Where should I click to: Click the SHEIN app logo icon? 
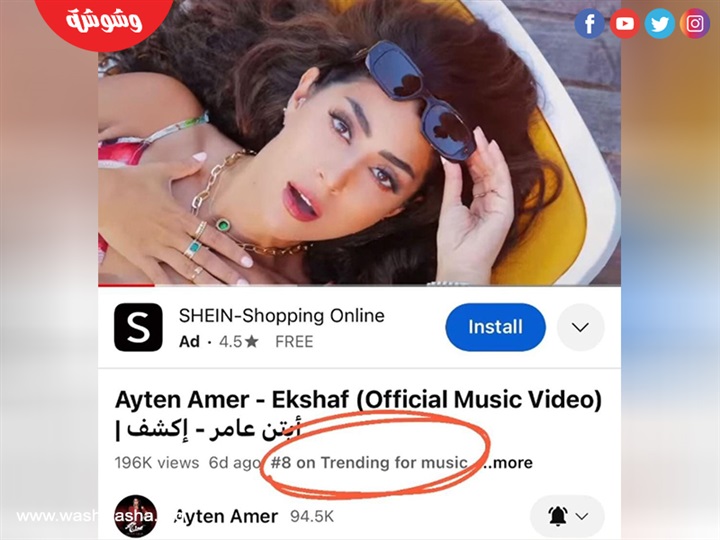138,327
